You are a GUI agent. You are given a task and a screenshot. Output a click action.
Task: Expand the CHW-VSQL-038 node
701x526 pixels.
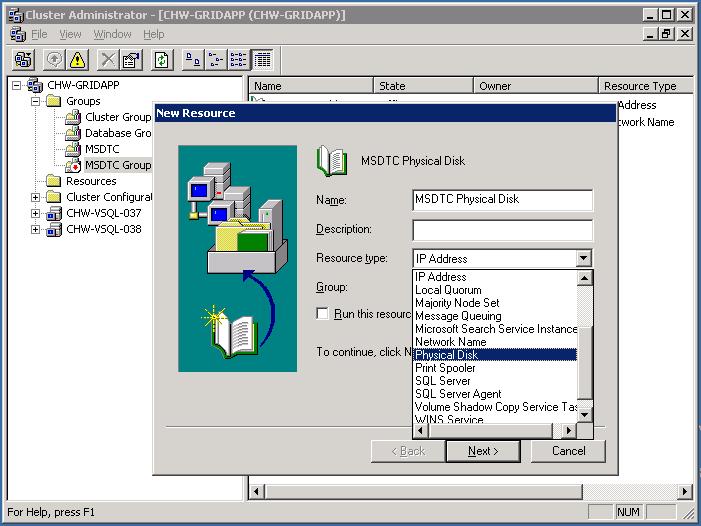35,229
